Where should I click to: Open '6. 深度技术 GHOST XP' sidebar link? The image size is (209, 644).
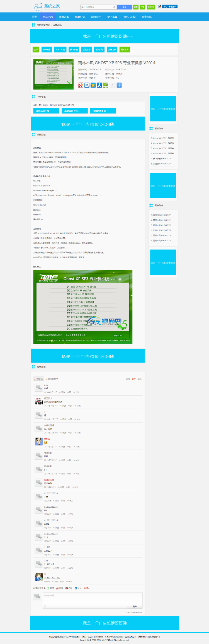click(161, 164)
